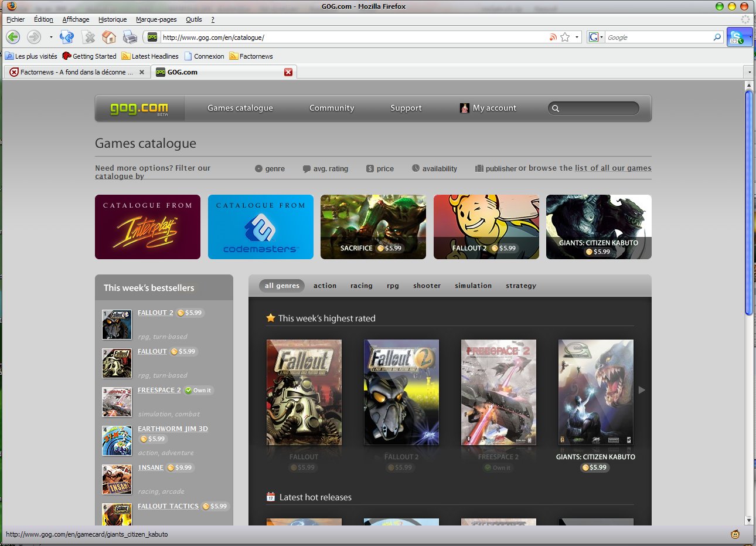Open the search engine selector dropdown
Screen dimensions: 756x546
[x=595, y=37]
